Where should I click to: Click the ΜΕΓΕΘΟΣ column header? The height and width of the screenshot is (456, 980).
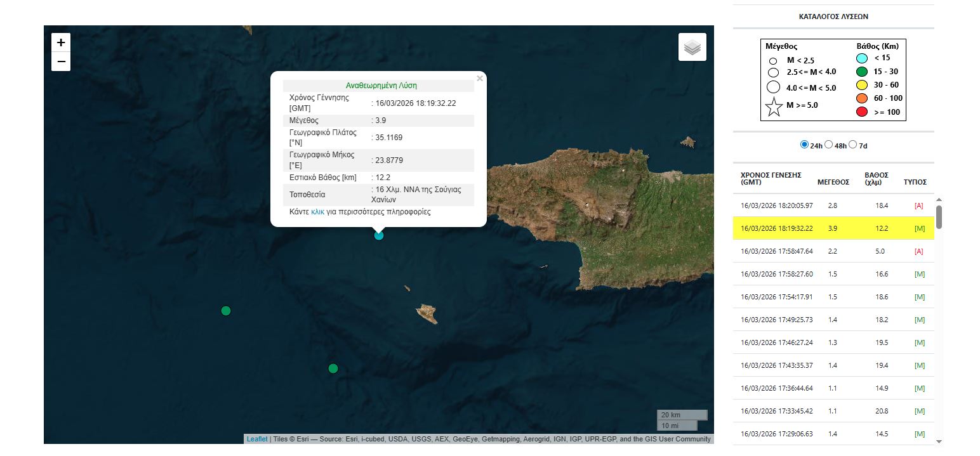(833, 182)
